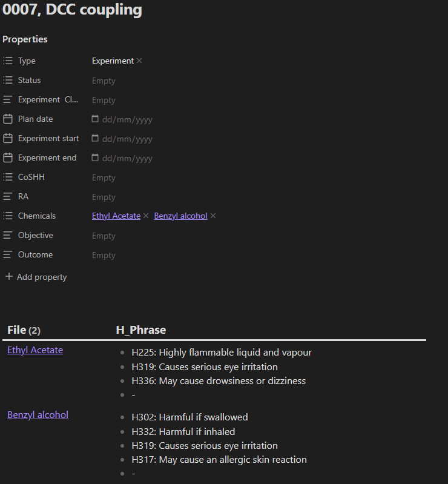Viewport: 448px width, 484px height.
Task: Open Ethyl Acetate link in the table
Action: 35,350
